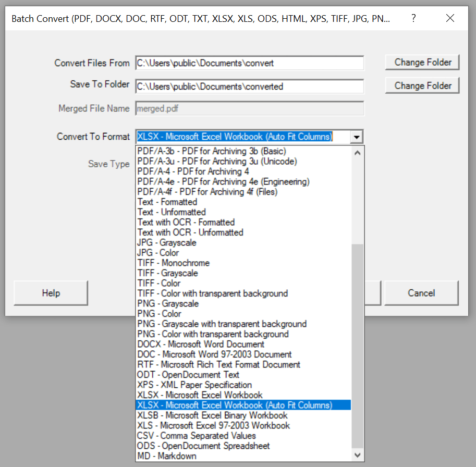Choose Text with OCR - Unformatted
476x467 pixels.
(x=243, y=232)
